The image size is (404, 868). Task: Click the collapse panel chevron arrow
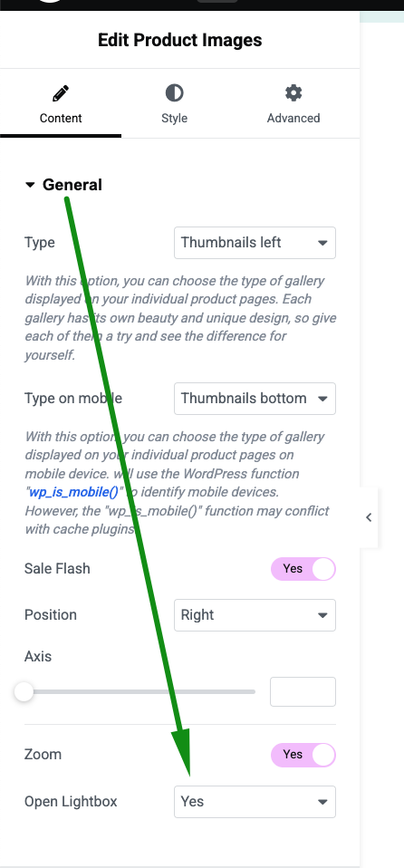tap(369, 517)
